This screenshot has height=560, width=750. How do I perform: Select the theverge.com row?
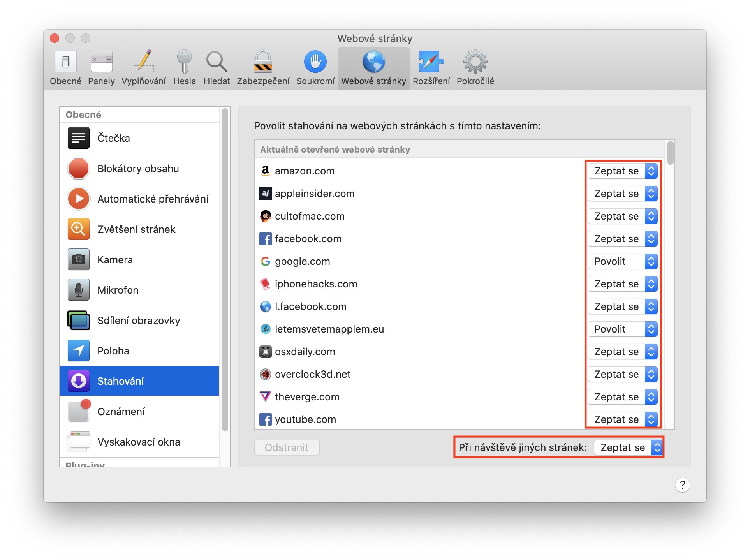pyautogui.click(x=389, y=397)
